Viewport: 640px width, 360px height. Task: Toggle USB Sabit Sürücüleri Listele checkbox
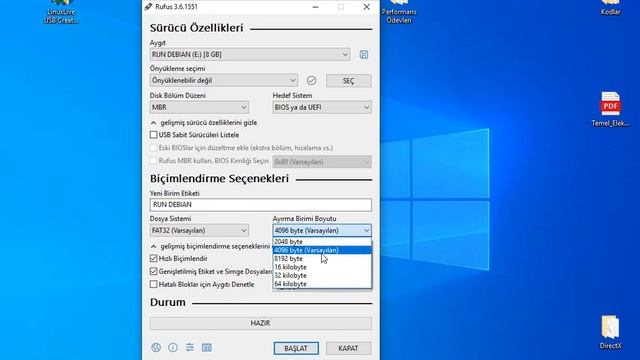[x=153, y=135]
